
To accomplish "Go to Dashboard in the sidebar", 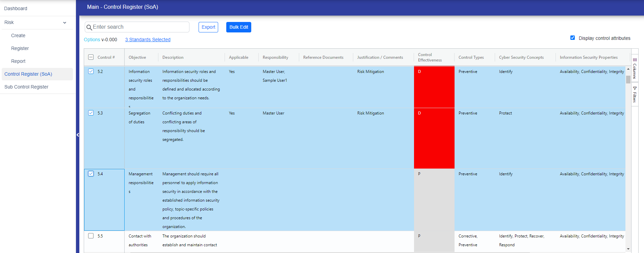I will (16, 8).
